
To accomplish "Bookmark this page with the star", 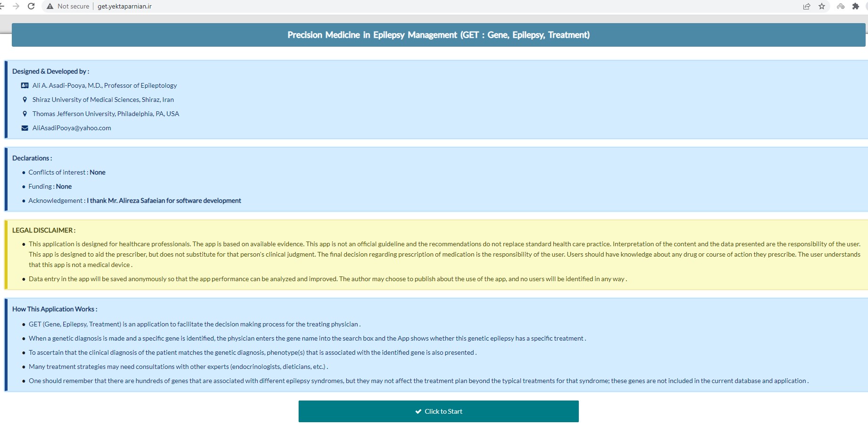I will point(822,6).
